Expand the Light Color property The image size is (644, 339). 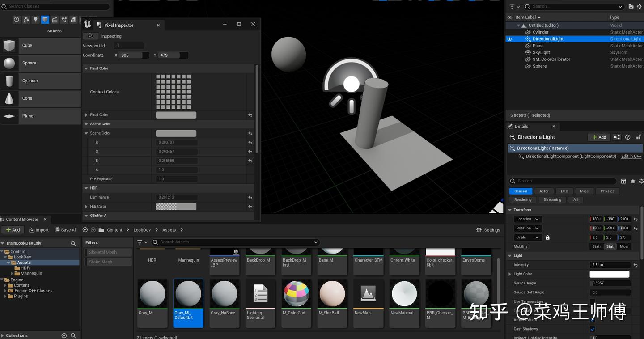click(510, 274)
